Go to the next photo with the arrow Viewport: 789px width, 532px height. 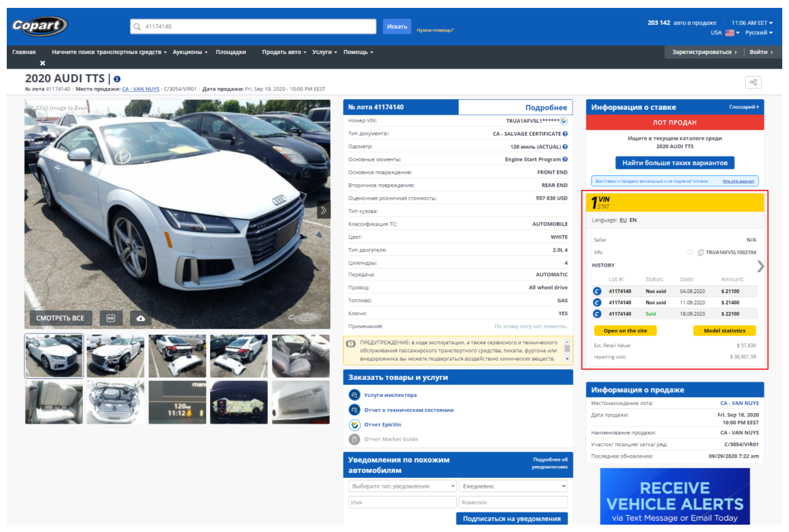[x=323, y=210]
